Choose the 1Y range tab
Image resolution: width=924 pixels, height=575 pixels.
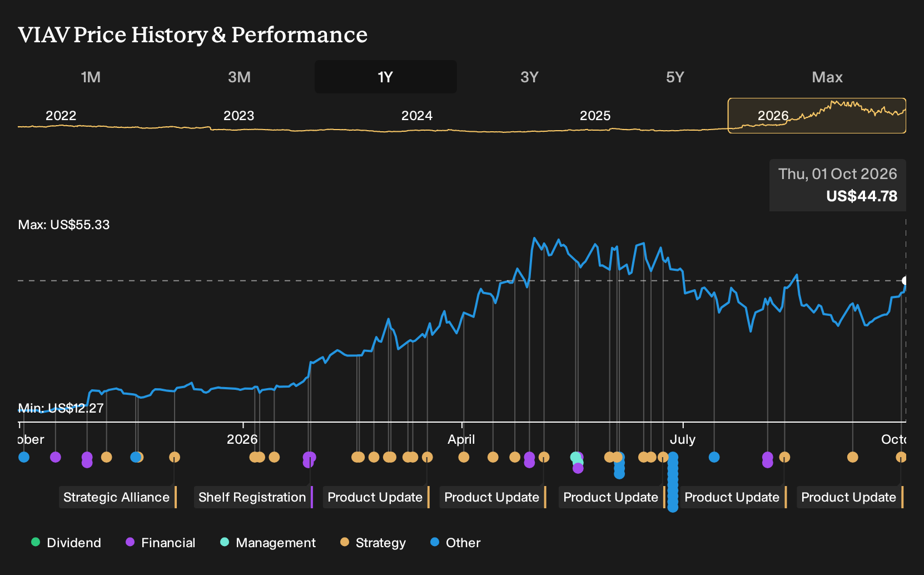point(385,77)
